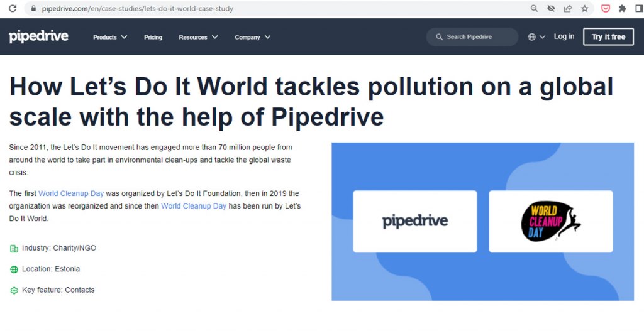
Task: Open the first World Cleanup Day link
Action: tap(71, 193)
